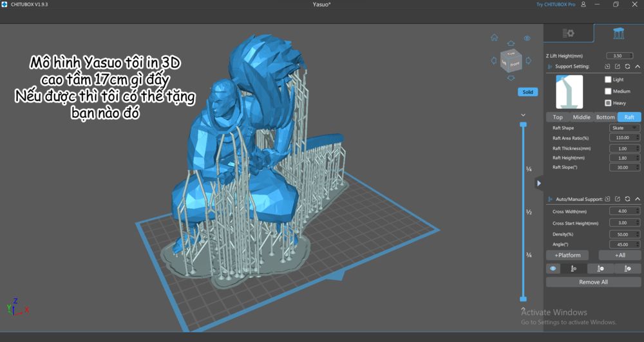Image resolution: width=644 pixels, height=342 pixels.
Task: Collapse the Support Setting section
Action: click(637, 66)
